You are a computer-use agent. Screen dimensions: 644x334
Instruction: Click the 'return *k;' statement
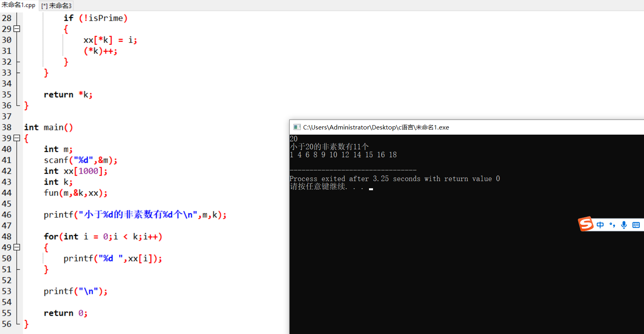pos(68,95)
